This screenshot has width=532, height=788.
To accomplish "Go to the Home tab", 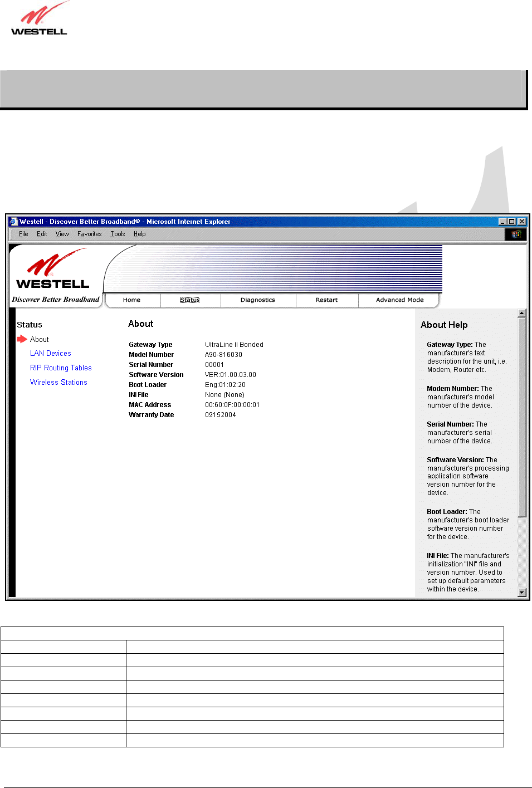I will click(x=131, y=300).
